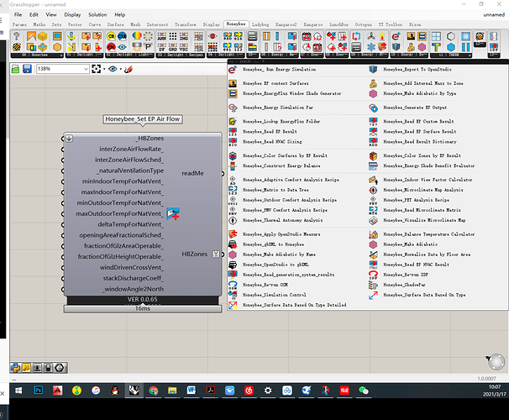This screenshot has height=420, width=509.
Task: Open the File menu
Action: pos(18,14)
